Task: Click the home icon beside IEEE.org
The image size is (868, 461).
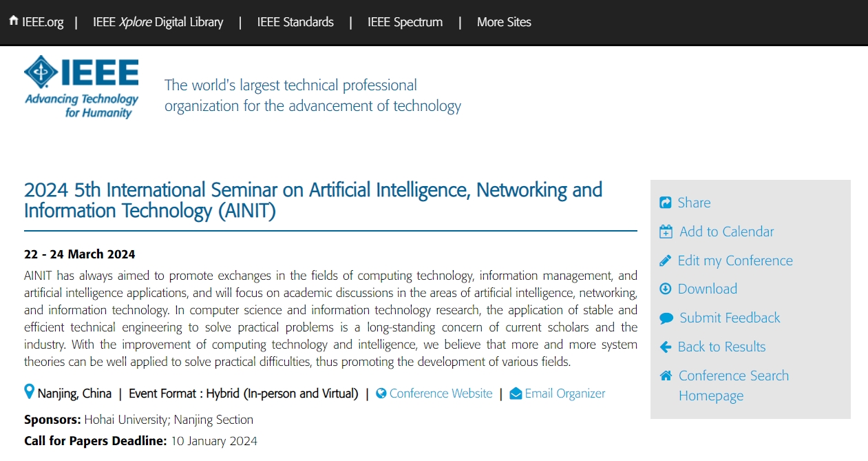Action: [x=14, y=21]
